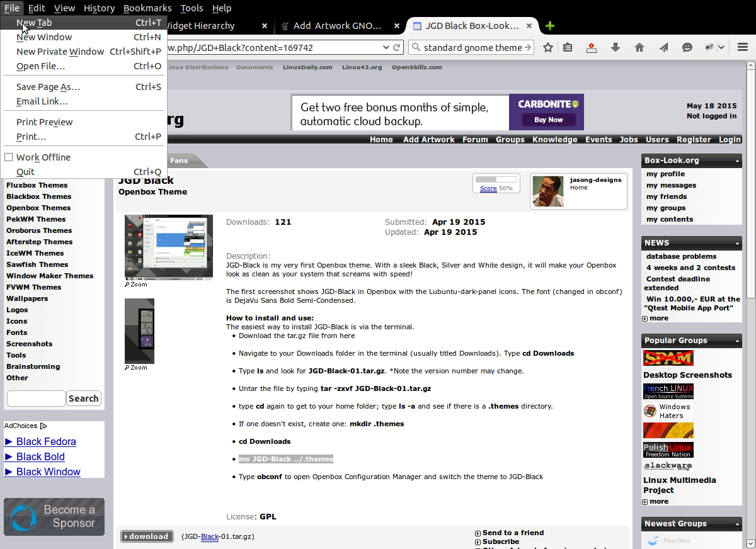Focus the sidebar search text field
This screenshot has height=549, width=756.
(x=37, y=399)
